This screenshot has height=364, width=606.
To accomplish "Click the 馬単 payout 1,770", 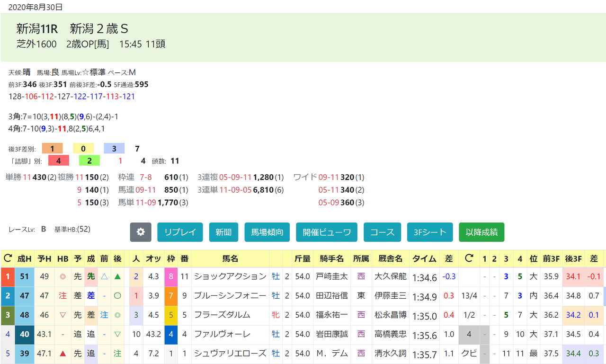I will [x=168, y=203].
